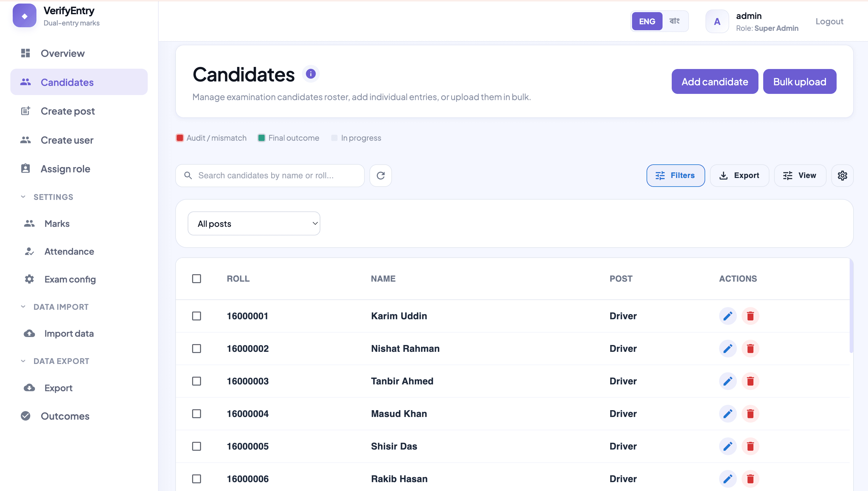Edit candidate Masud Khan with pencil icon
This screenshot has width=868, height=491.
(x=728, y=414)
